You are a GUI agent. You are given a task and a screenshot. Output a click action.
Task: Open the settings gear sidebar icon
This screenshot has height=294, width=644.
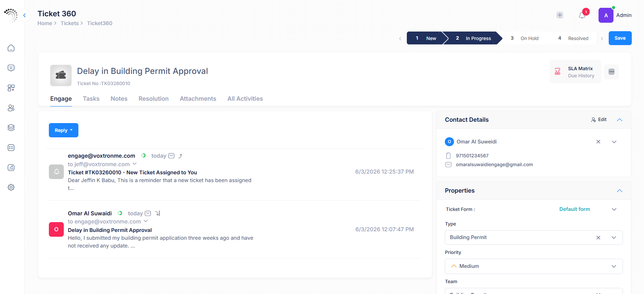(x=11, y=187)
